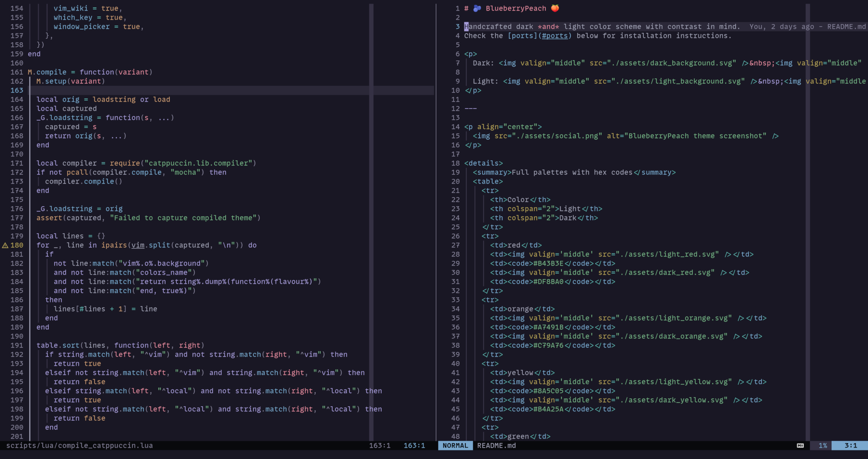
Task: Click the README.md name in the statusline
Action: pos(496,446)
